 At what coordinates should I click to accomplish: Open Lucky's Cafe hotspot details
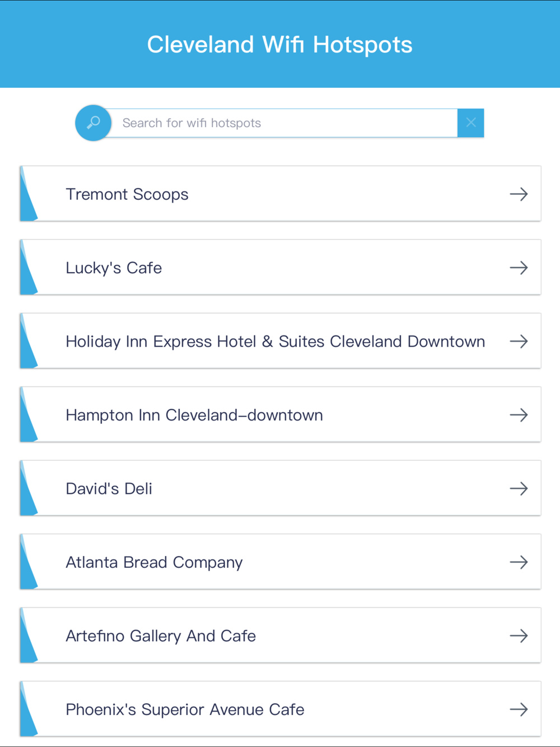point(281,267)
